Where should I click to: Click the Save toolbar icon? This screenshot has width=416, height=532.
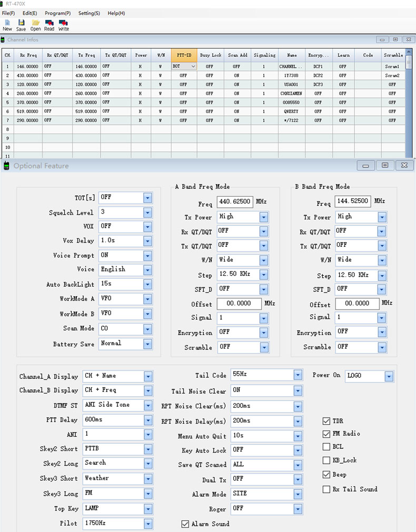[21, 23]
